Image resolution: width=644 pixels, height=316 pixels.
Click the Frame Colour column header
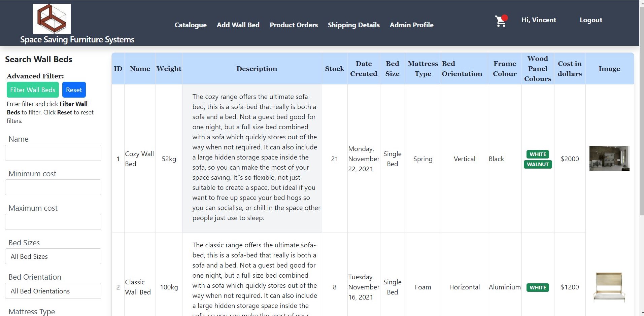(505, 69)
